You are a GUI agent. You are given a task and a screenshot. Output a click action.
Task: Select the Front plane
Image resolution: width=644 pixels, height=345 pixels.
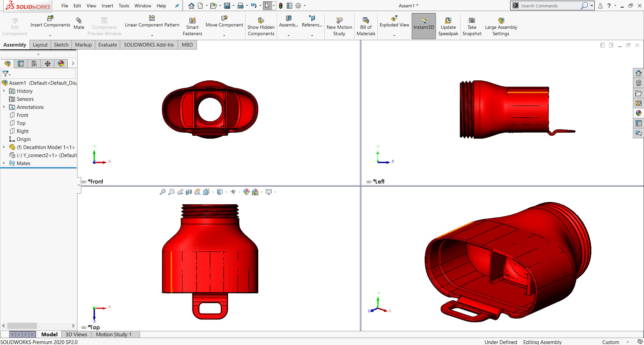pos(22,115)
